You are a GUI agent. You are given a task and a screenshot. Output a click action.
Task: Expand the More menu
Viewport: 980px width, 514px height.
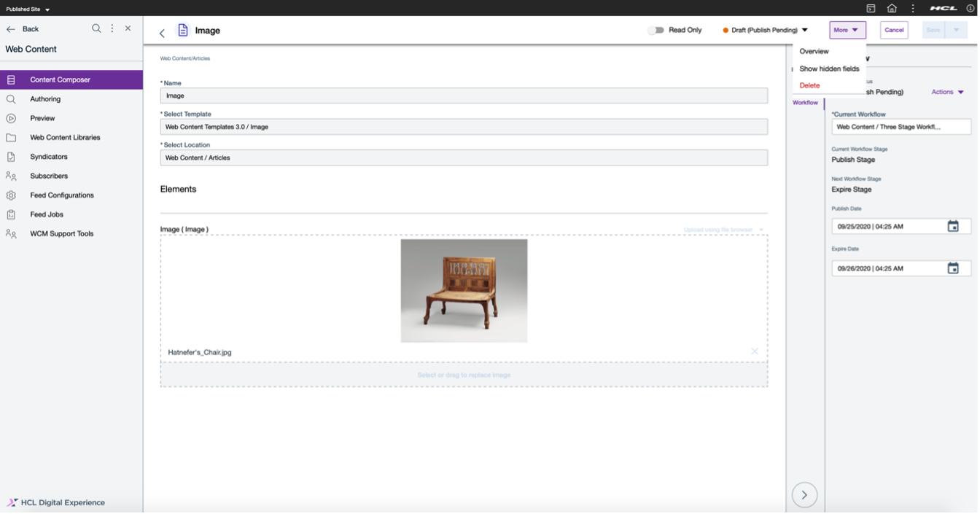click(x=846, y=30)
